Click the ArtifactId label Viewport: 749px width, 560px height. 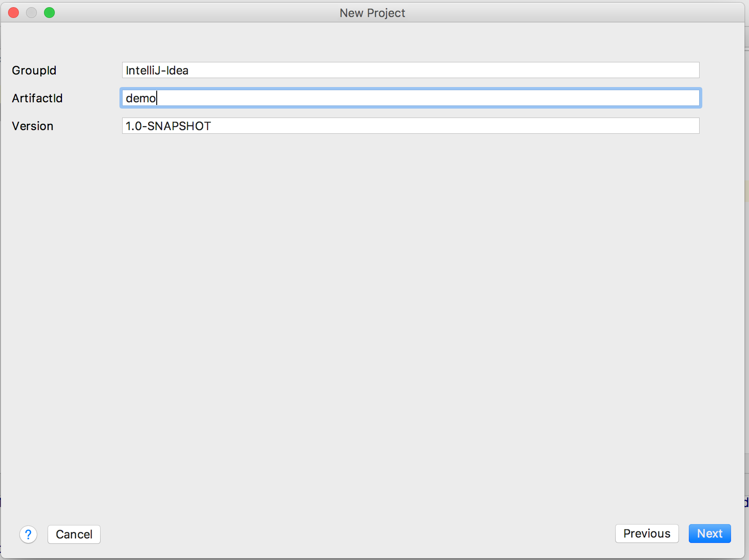pos(37,98)
